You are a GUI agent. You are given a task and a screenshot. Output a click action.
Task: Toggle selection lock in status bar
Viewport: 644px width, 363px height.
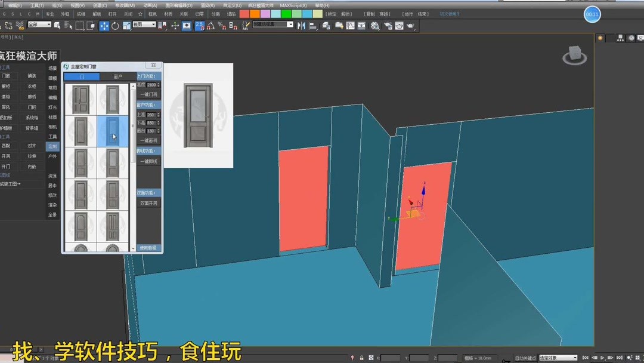(361, 358)
